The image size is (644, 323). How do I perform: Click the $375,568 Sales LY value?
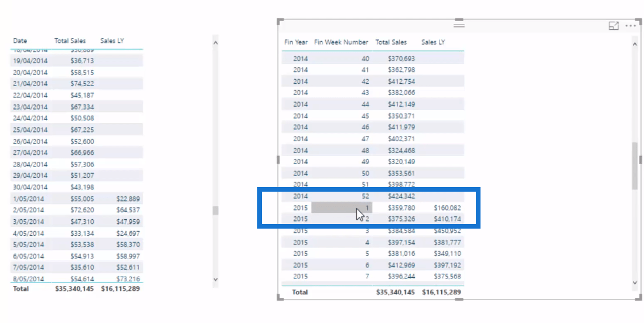tap(447, 276)
